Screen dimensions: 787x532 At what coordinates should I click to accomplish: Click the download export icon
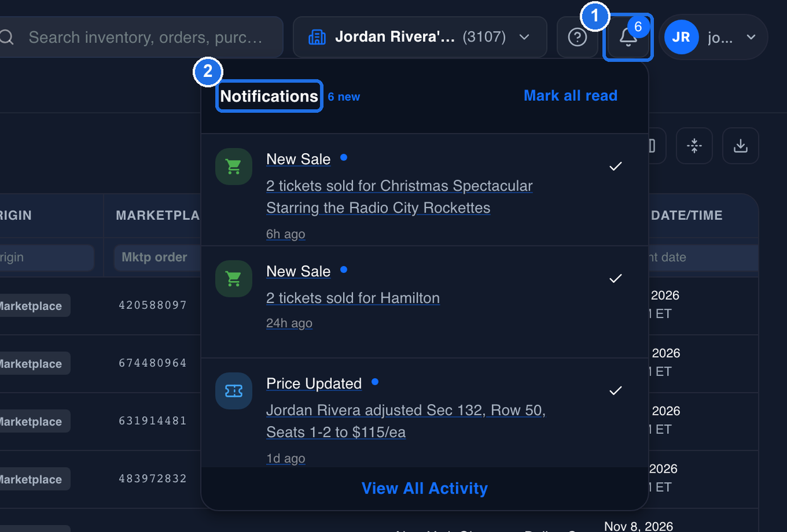point(740,146)
